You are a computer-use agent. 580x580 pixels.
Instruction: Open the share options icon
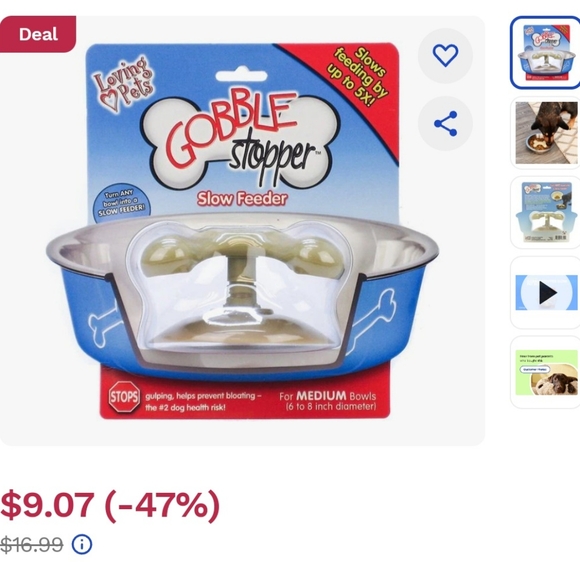click(445, 124)
